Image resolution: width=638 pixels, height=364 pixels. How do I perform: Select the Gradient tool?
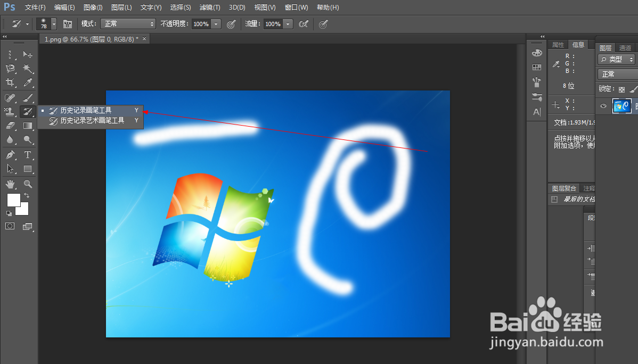28,126
